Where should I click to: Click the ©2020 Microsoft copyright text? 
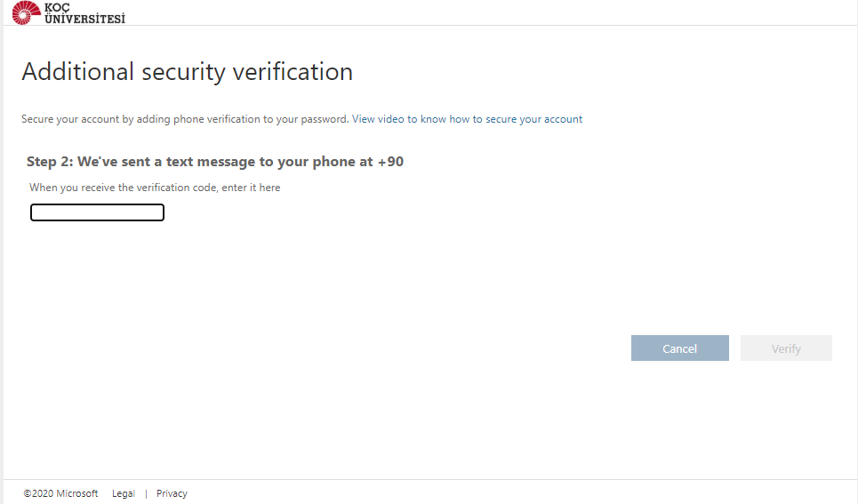point(60,493)
